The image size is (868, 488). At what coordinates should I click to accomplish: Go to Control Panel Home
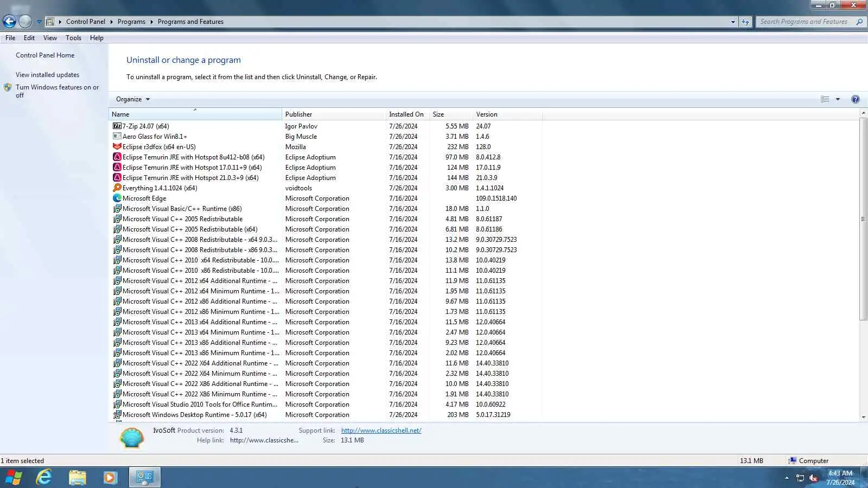pos(45,55)
